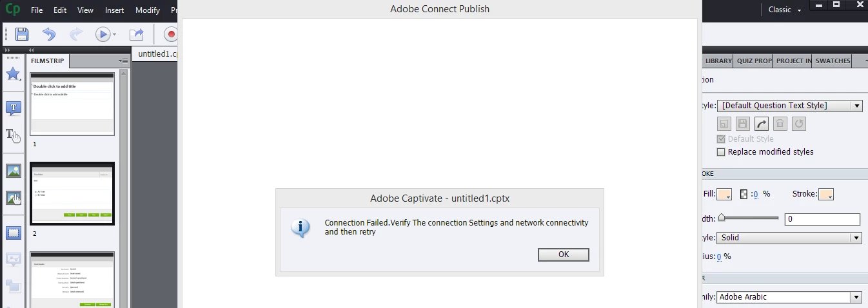Open the Default Question Text Style dropdown
The image size is (868, 308).
[789, 106]
